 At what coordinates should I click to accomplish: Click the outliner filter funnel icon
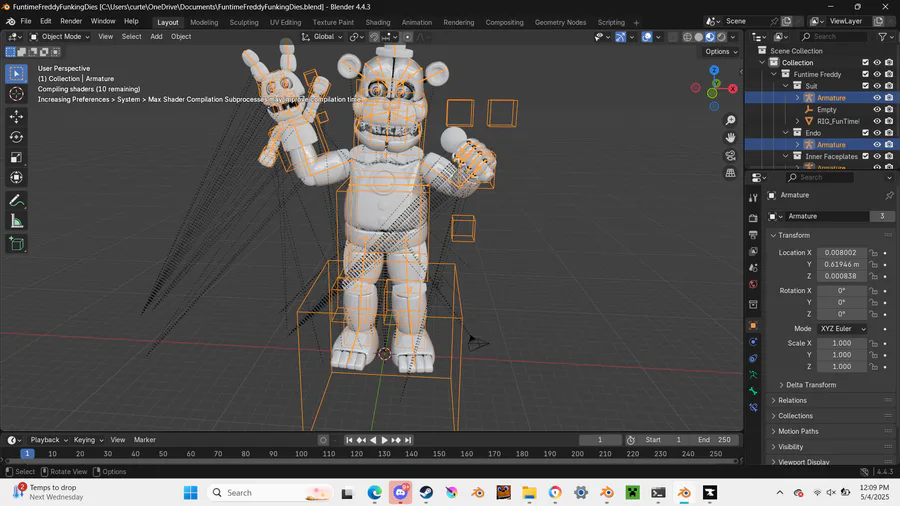click(882, 37)
